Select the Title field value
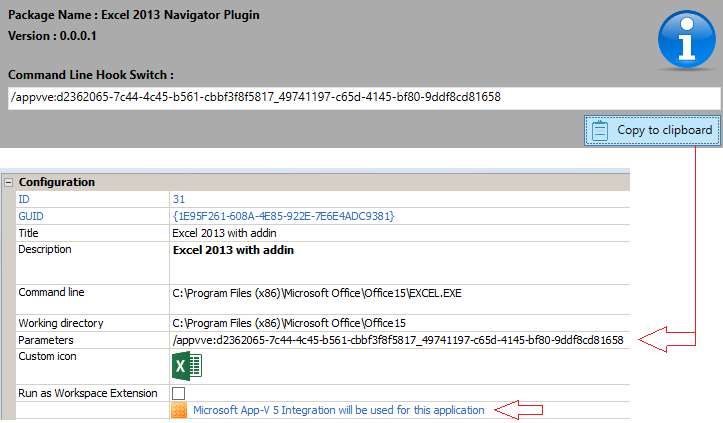 [210, 233]
